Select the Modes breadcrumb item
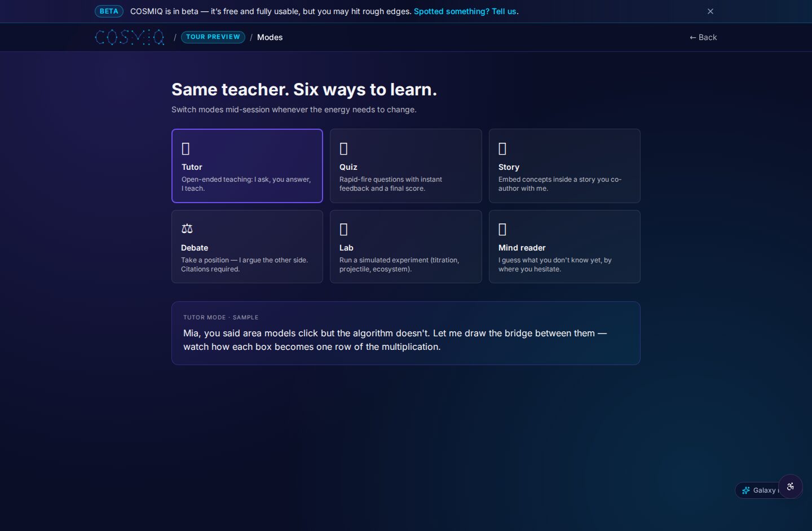 tap(270, 37)
